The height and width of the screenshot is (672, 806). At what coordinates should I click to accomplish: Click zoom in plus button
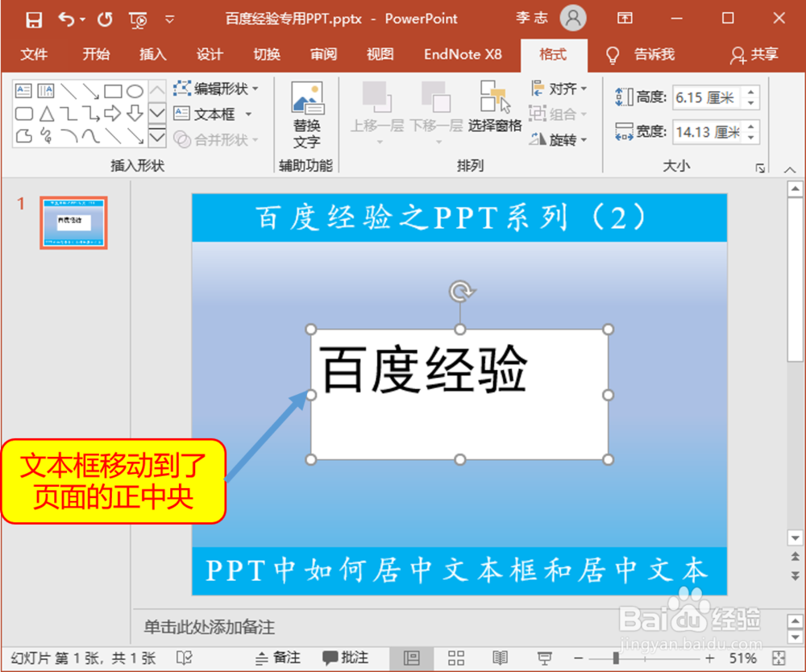coord(710,658)
